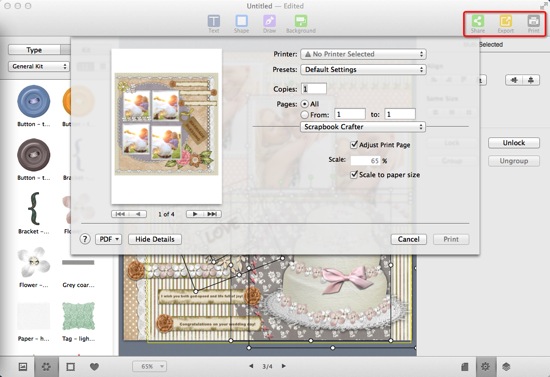Switch to the Type tab
Viewport: 550px width, 377px height.
pos(34,50)
